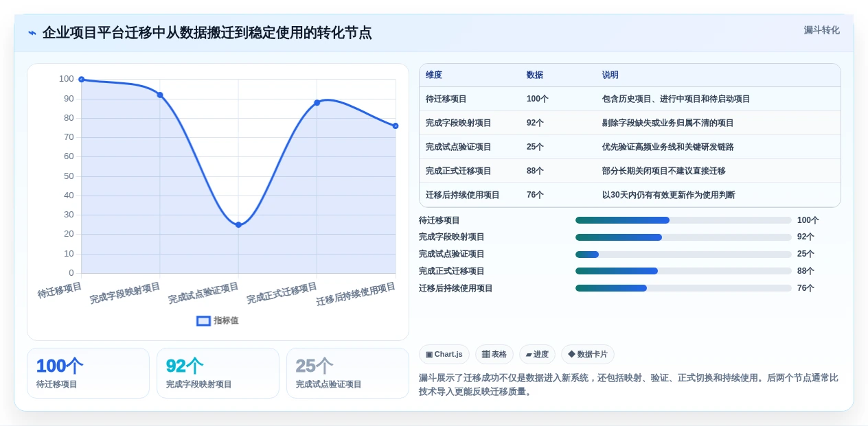Click description 以30天内仍有有效更新作为使用判断
Image resolution: width=868 pixels, height=426 pixels.
pyautogui.click(x=669, y=195)
